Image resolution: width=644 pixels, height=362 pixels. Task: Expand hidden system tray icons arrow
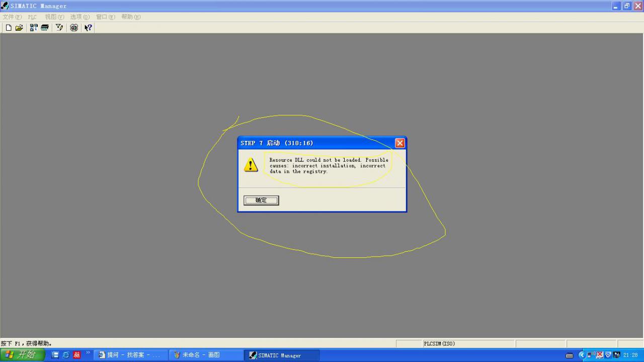[582, 355]
